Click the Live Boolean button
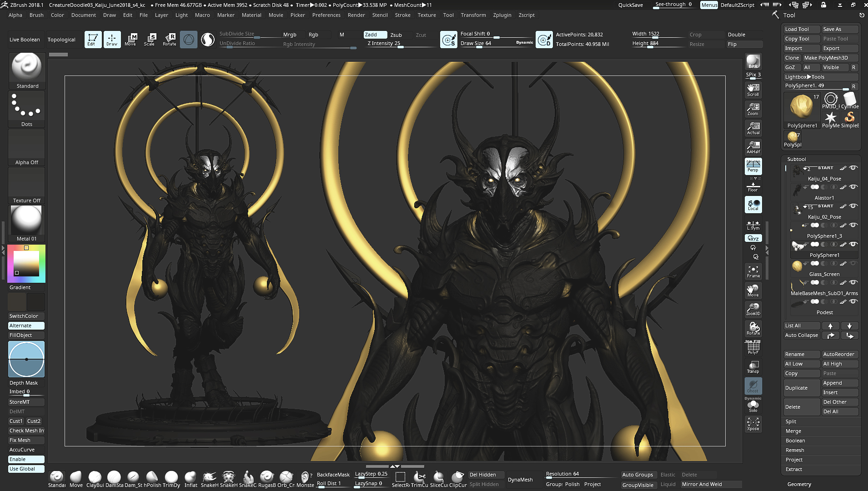 pos(25,40)
